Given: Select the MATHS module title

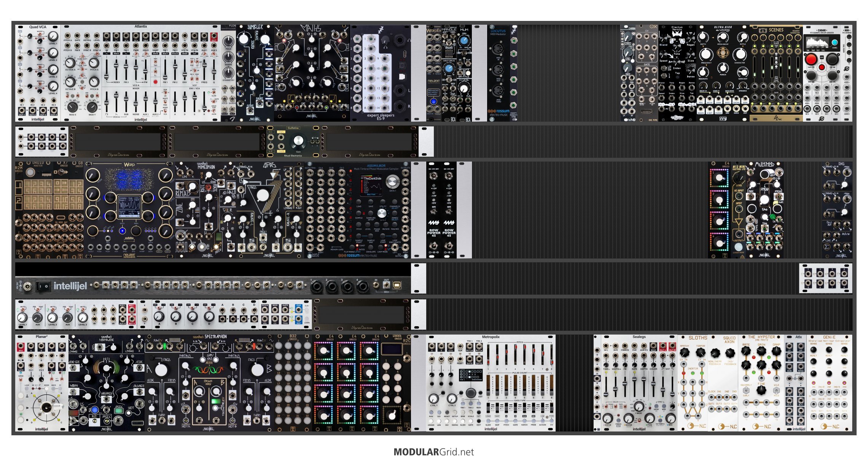Looking at the screenshot, I should click(x=311, y=28).
